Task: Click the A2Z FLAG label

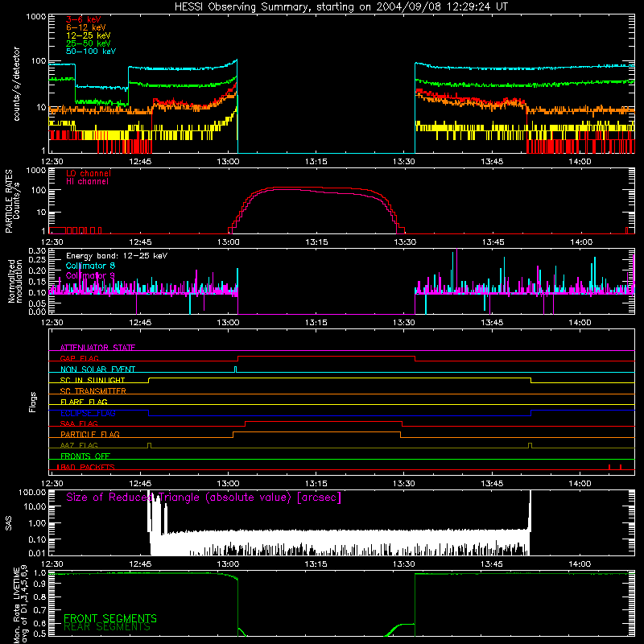Action: (x=79, y=446)
